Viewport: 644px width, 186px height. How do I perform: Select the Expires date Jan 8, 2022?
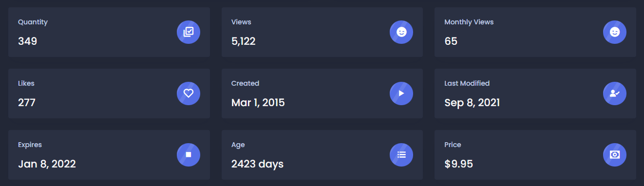tap(47, 164)
